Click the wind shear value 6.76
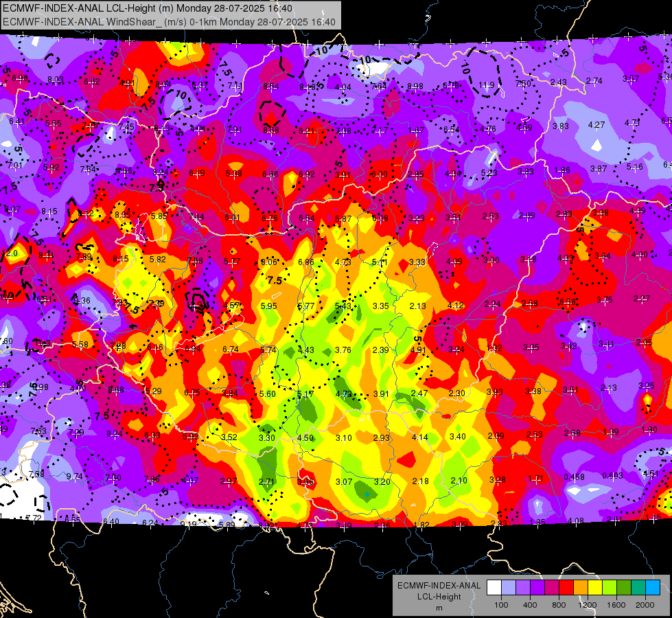The image size is (672, 618). click(x=270, y=218)
